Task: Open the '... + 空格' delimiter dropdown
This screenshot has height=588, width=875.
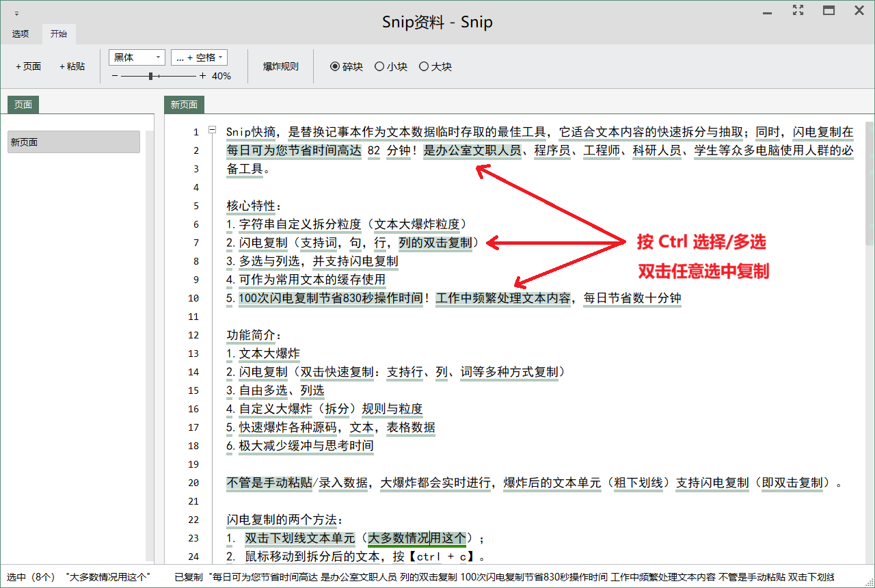Action: coord(199,57)
